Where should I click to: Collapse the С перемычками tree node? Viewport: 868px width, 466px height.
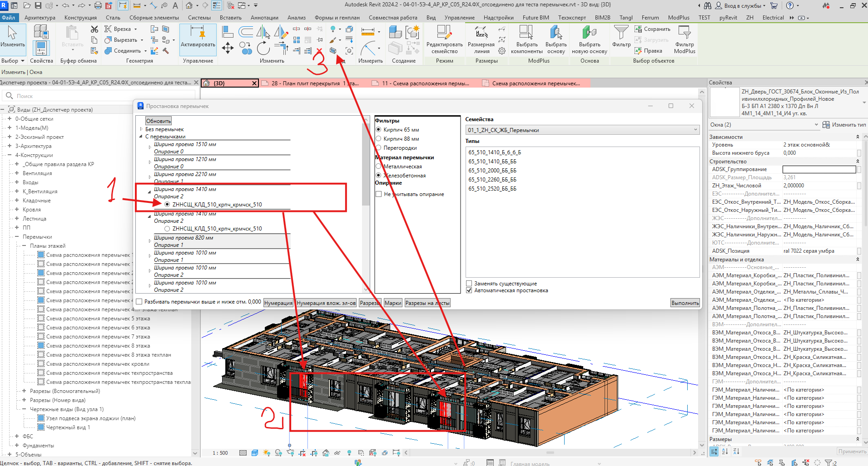[x=141, y=136]
